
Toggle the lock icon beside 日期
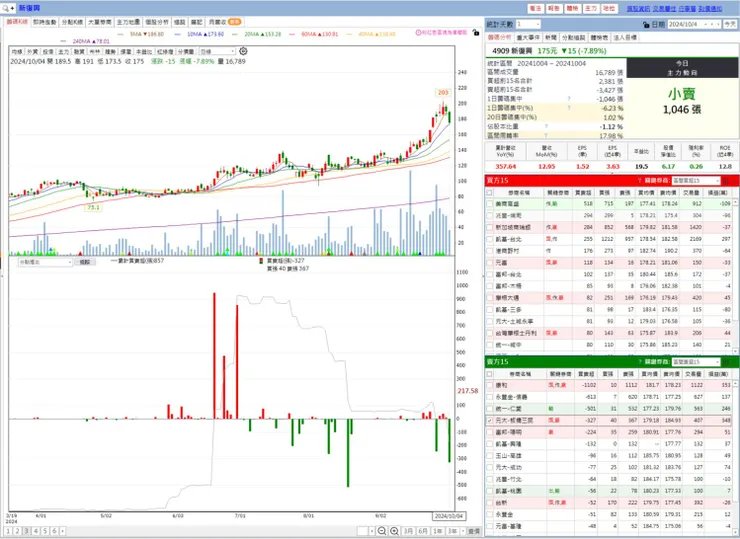646,25
